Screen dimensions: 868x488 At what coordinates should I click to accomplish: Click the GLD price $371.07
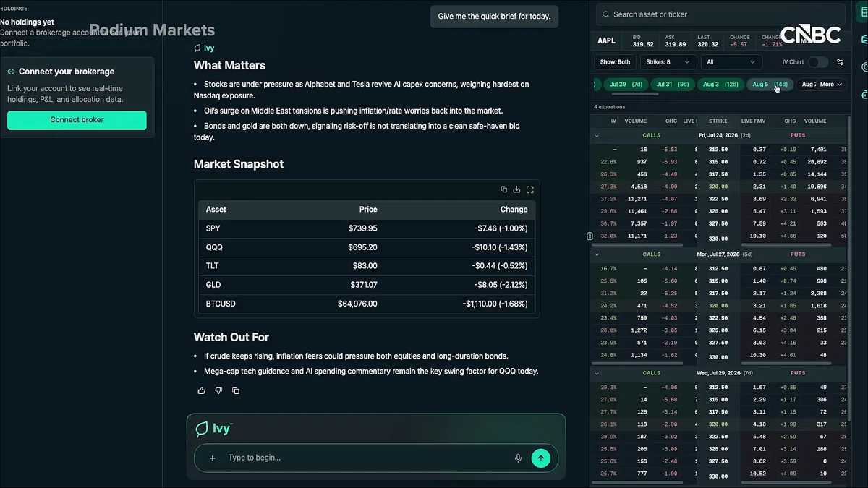click(364, 285)
